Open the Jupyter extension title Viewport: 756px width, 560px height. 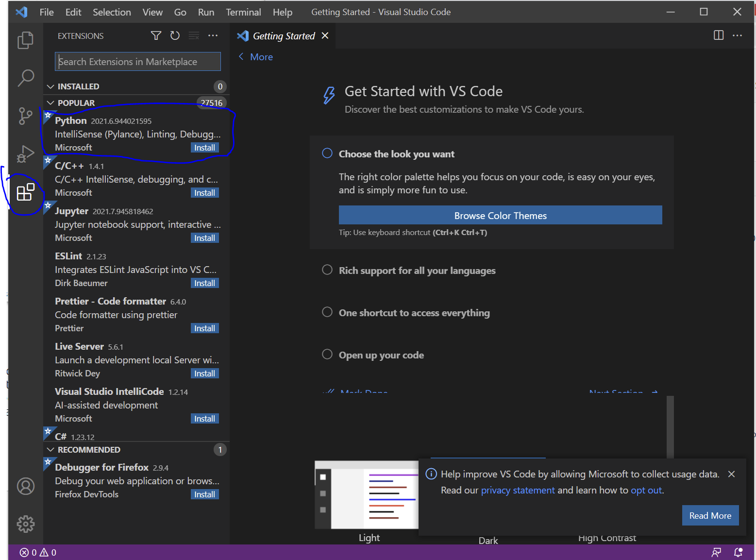coord(71,211)
